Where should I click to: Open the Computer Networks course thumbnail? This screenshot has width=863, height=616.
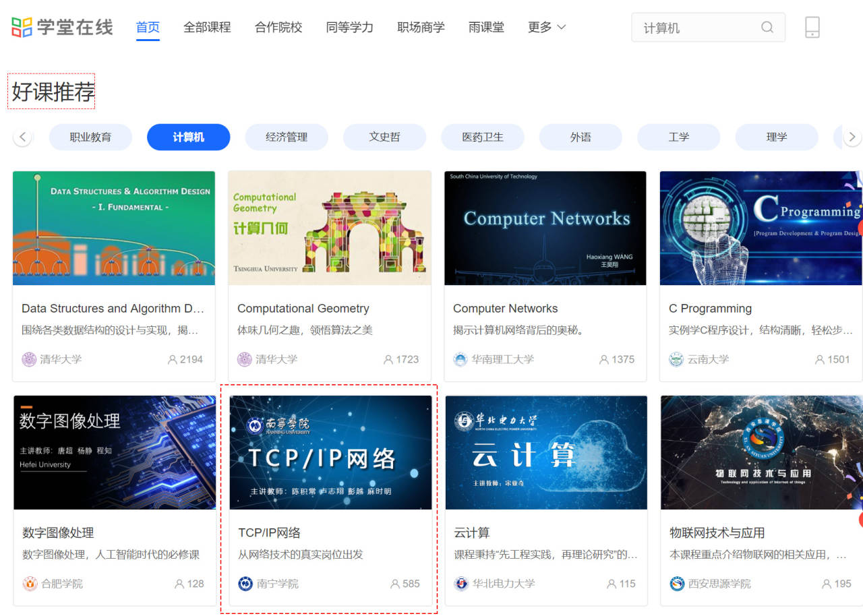pos(545,228)
